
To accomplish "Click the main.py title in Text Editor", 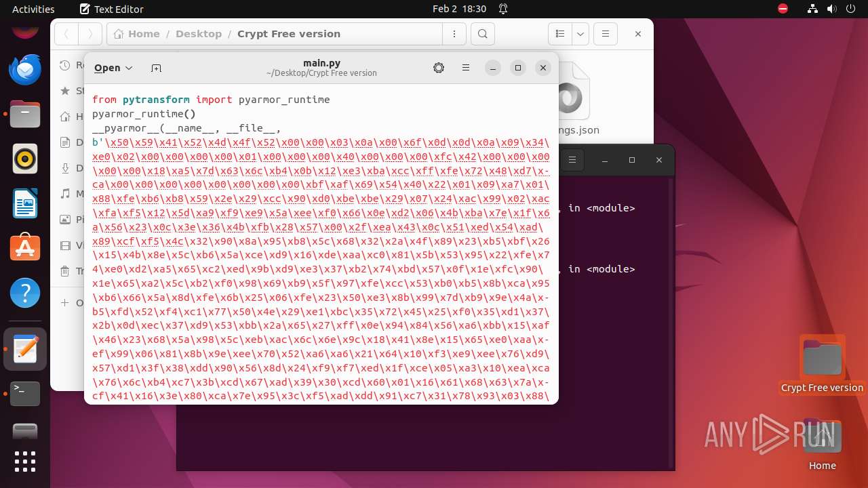I will [x=321, y=63].
